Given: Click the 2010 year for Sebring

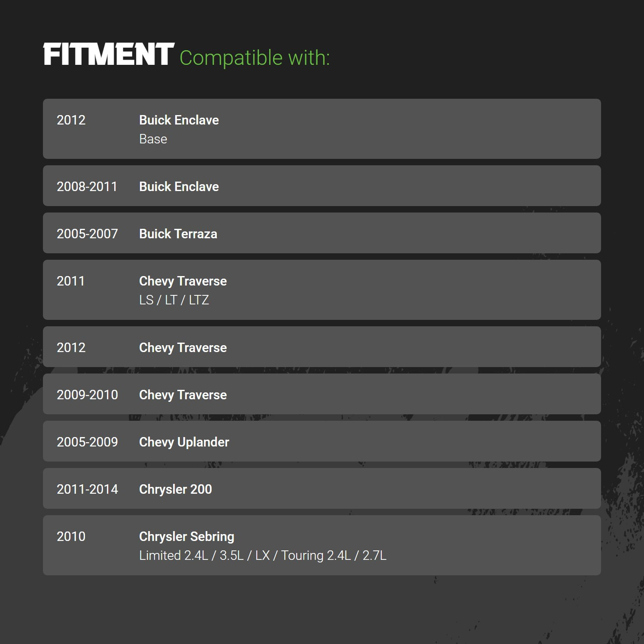Looking at the screenshot, I should pos(71,537).
